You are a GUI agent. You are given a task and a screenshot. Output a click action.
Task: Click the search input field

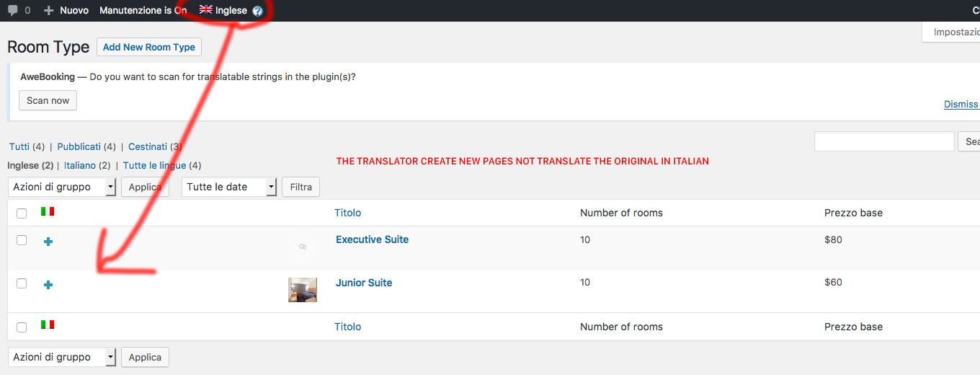[883, 141]
